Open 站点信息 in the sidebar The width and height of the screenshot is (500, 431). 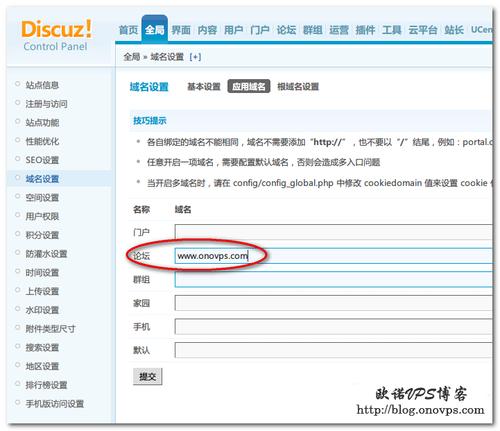(x=42, y=85)
